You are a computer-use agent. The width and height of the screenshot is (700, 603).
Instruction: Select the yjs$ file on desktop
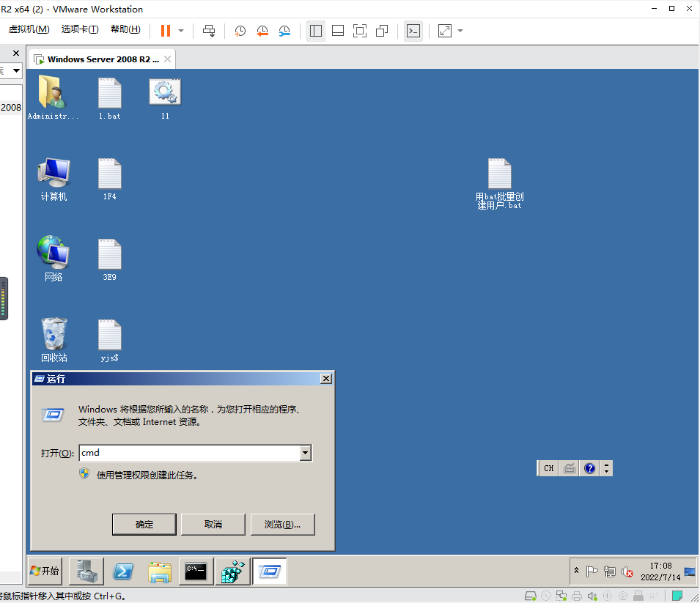pyautogui.click(x=109, y=340)
